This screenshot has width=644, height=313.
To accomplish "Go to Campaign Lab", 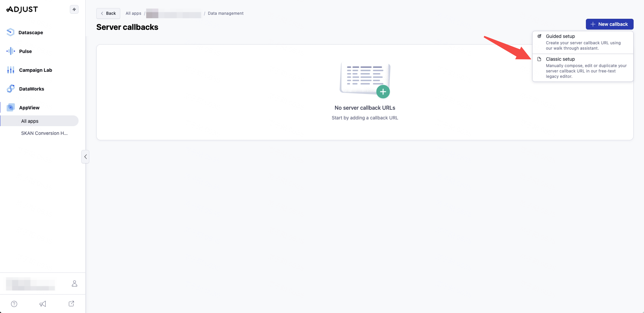I will (35, 70).
